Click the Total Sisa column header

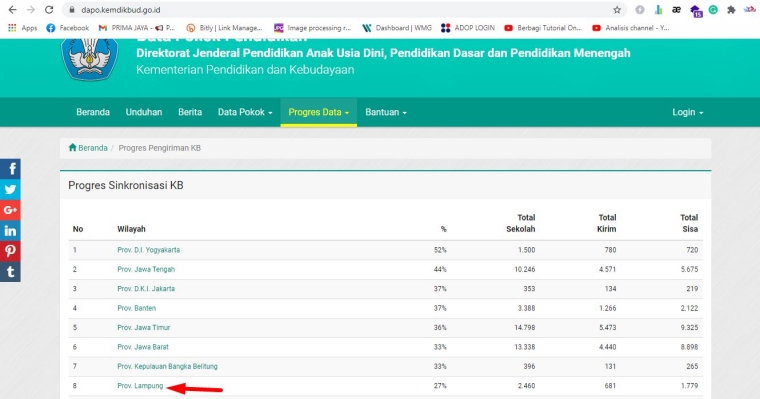click(689, 223)
